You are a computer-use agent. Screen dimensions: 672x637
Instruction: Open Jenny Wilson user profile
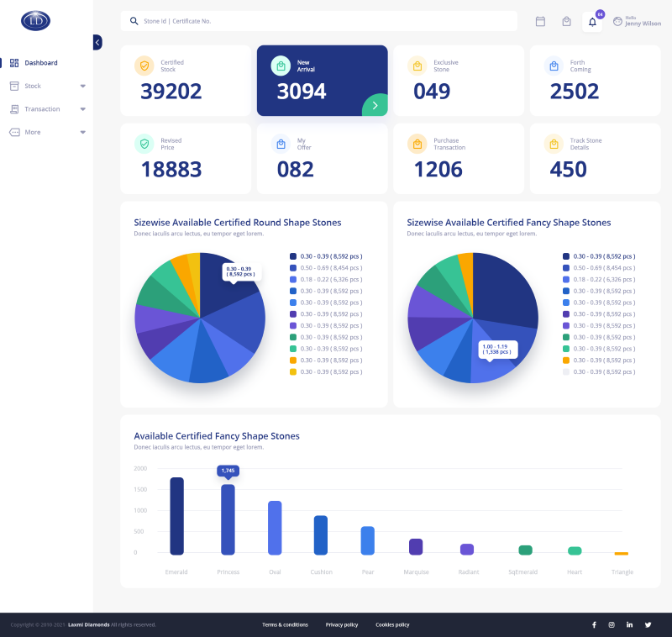(637, 21)
